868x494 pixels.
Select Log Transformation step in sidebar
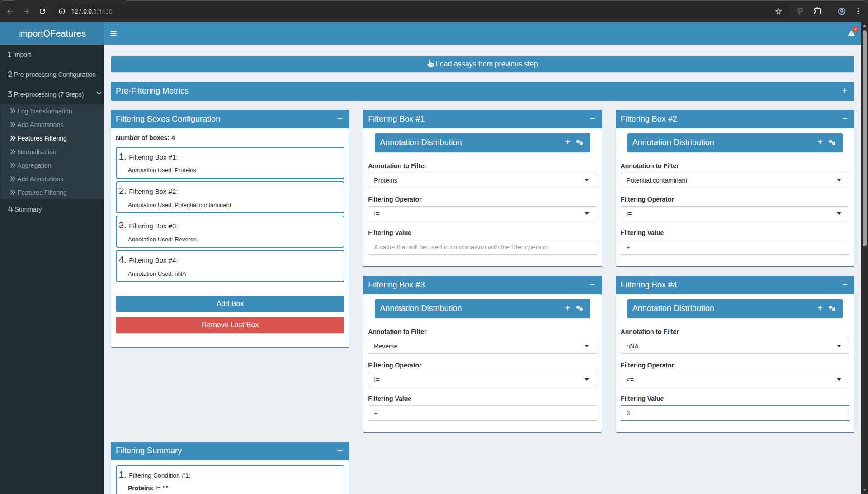tap(52, 111)
